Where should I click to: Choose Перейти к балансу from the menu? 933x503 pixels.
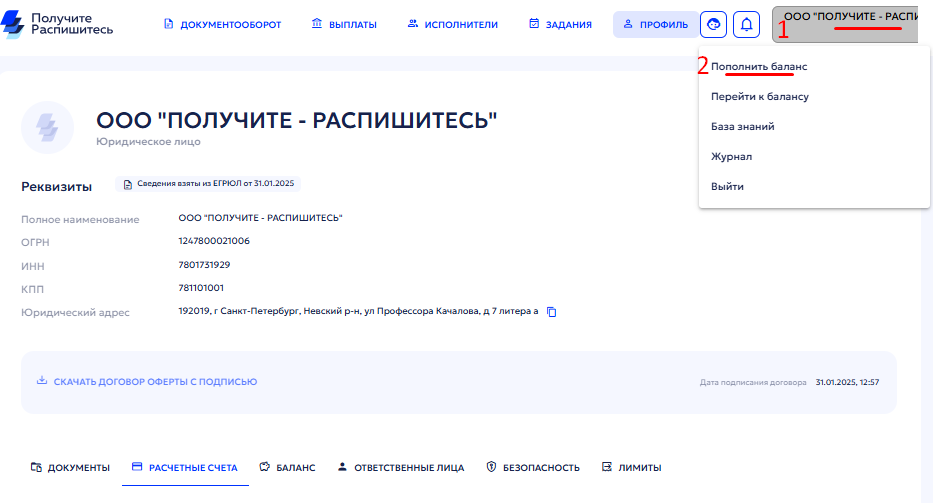coord(759,96)
